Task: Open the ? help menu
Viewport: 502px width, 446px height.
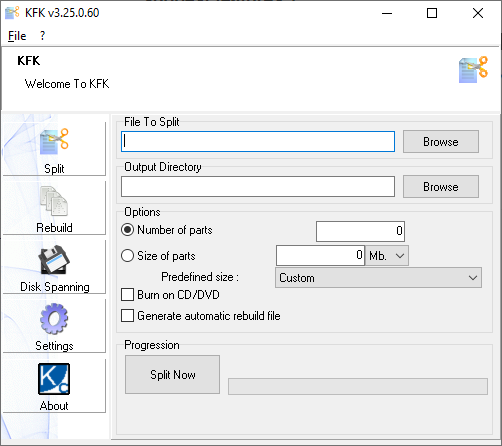Action: click(x=42, y=36)
